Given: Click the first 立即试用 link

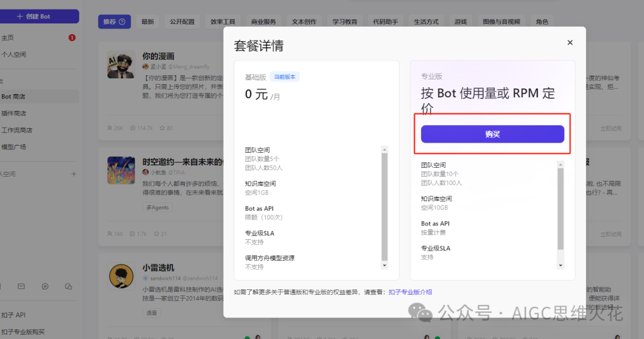Looking at the screenshot, I should [611, 128].
